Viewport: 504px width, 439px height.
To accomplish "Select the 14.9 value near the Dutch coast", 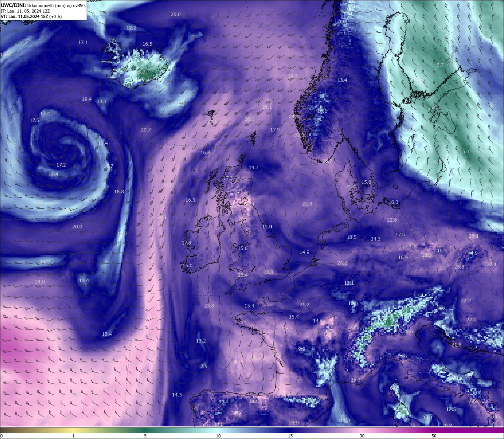I will 304,252.
